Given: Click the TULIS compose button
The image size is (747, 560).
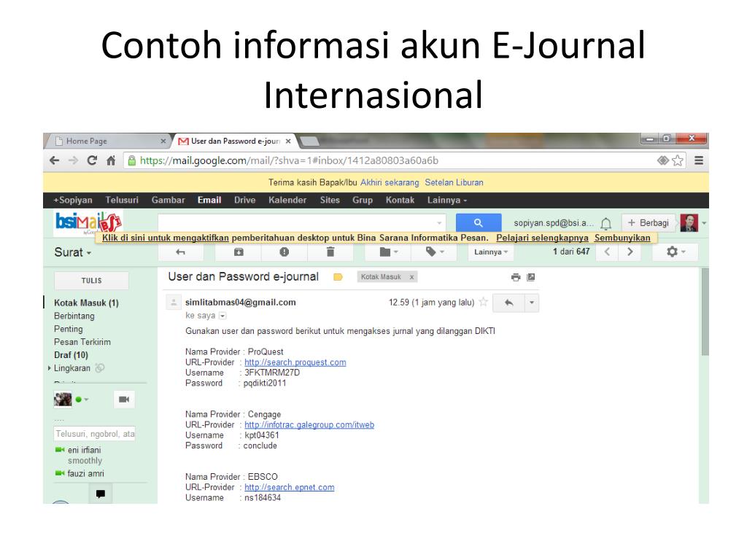Looking at the screenshot, I should [91, 281].
